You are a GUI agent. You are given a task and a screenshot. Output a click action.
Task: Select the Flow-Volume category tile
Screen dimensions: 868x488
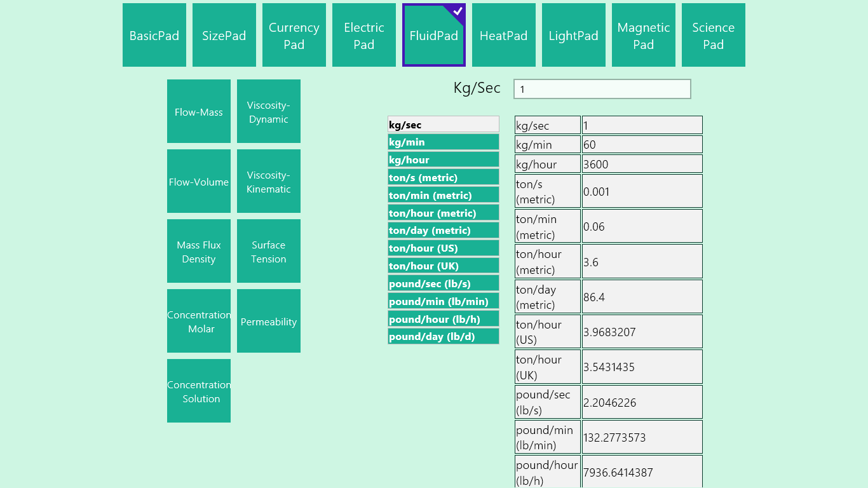coord(199,181)
